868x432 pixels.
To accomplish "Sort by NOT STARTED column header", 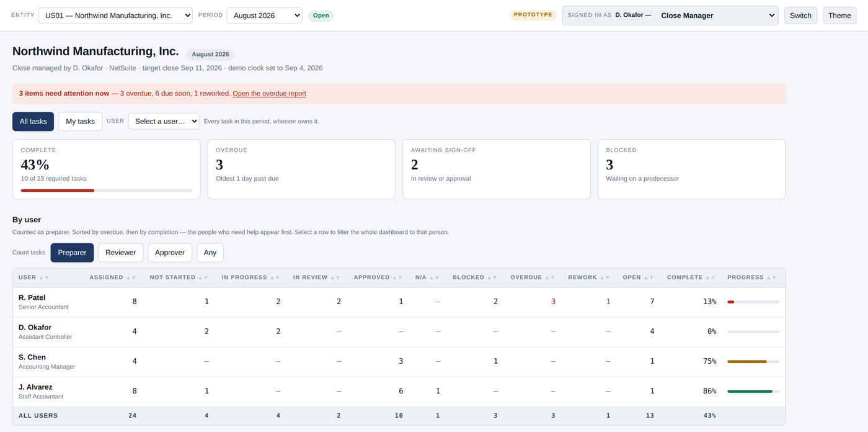I will [179, 277].
